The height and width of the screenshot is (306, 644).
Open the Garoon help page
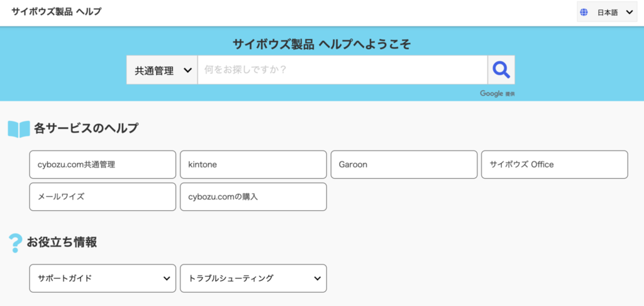click(x=404, y=164)
